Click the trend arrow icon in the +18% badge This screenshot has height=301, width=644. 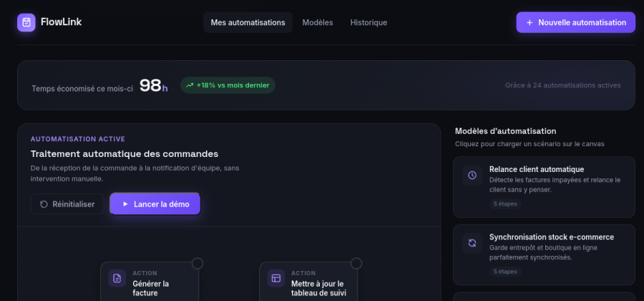pyautogui.click(x=190, y=85)
